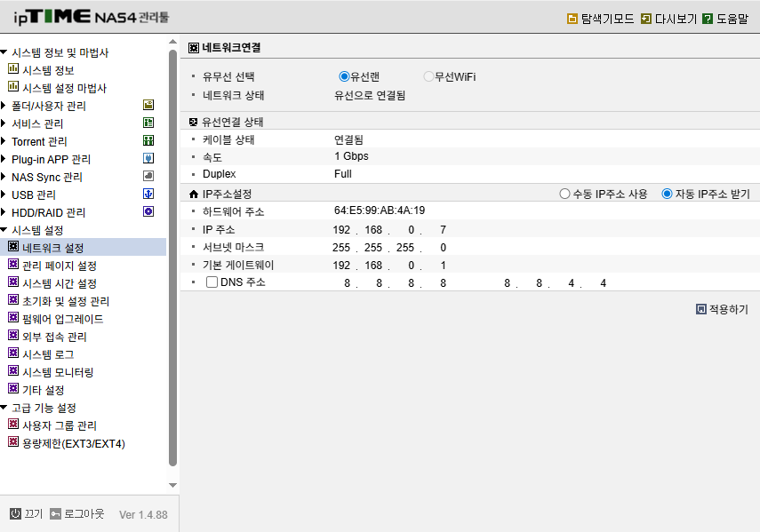
Task: Click the hardware address 64:E5:99:AB:4A:19
Action: (380, 210)
